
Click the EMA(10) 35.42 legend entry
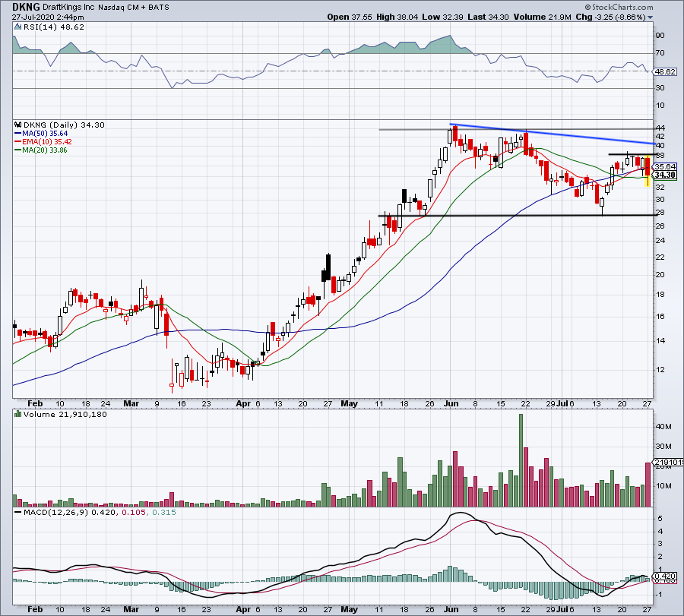47,142
